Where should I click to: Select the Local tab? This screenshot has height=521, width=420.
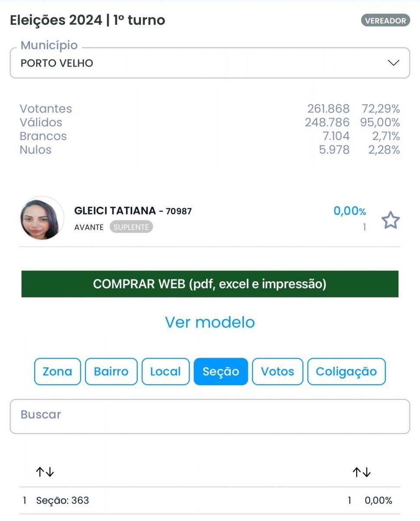(x=165, y=372)
